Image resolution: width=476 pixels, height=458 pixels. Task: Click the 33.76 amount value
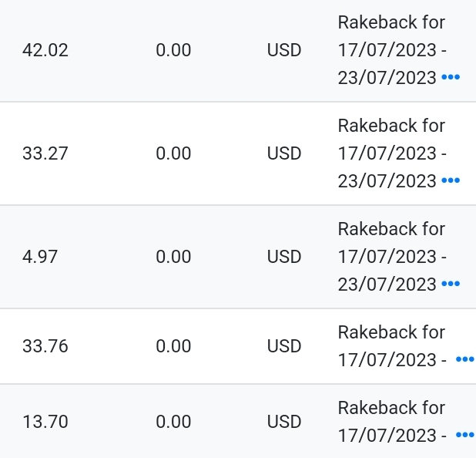tap(45, 346)
